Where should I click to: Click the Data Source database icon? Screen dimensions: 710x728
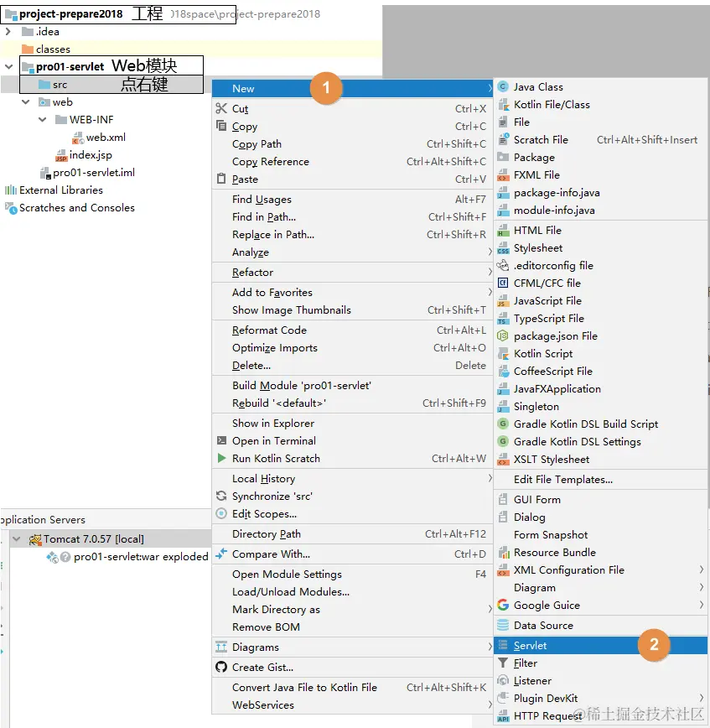point(503,626)
